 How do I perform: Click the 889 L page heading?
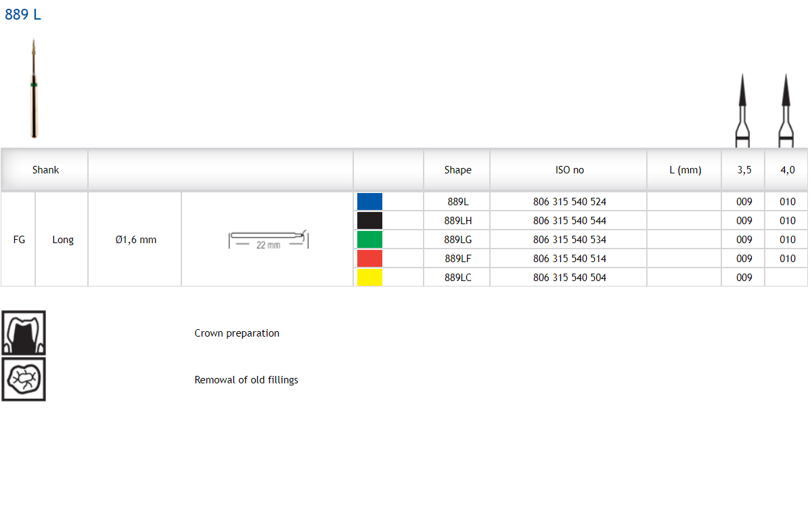(23, 15)
